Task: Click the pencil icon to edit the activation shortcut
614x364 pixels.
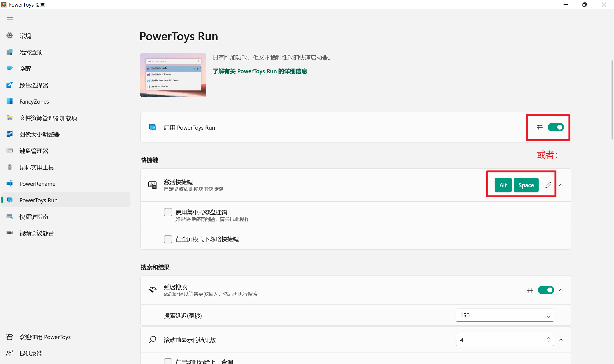Action: coord(548,185)
